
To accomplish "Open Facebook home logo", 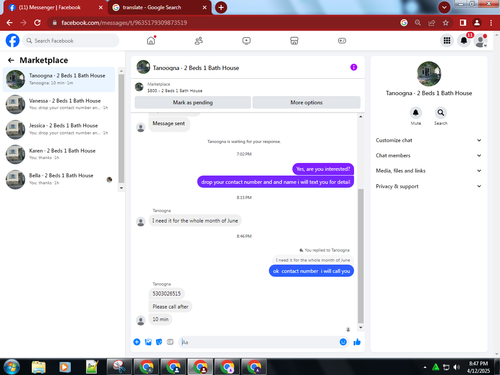I will click(13, 41).
